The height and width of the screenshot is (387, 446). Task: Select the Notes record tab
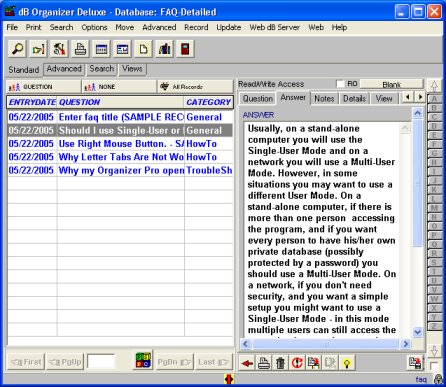(x=324, y=99)
